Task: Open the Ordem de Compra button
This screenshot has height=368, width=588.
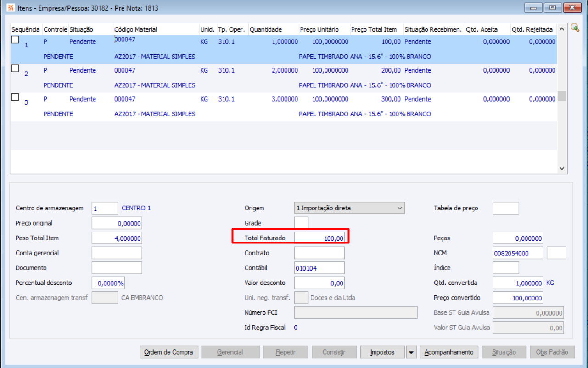Action: [x=169, y=352]
